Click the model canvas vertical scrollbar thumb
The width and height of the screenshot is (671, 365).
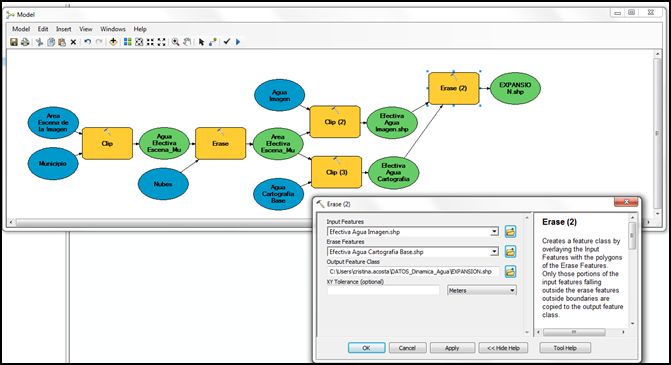tap(657, 133)
